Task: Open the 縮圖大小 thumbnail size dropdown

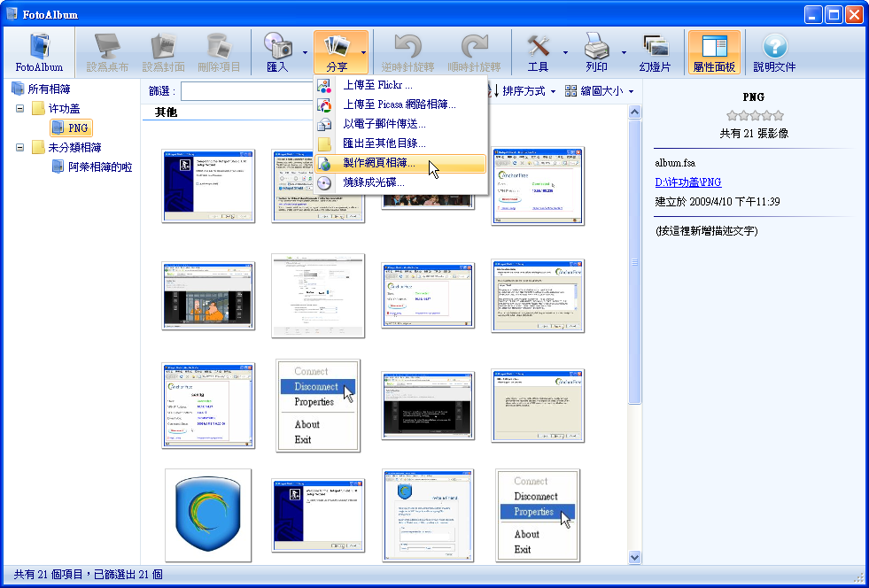Action: pos(600,91)
